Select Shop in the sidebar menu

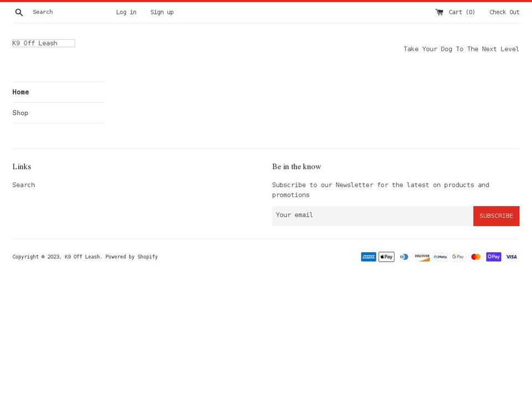point(21,113)
